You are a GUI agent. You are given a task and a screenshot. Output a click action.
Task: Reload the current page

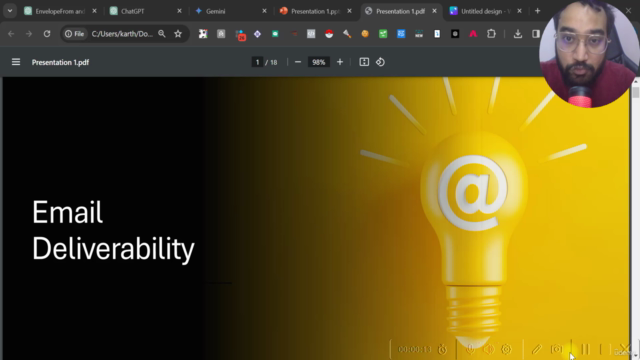47,34
